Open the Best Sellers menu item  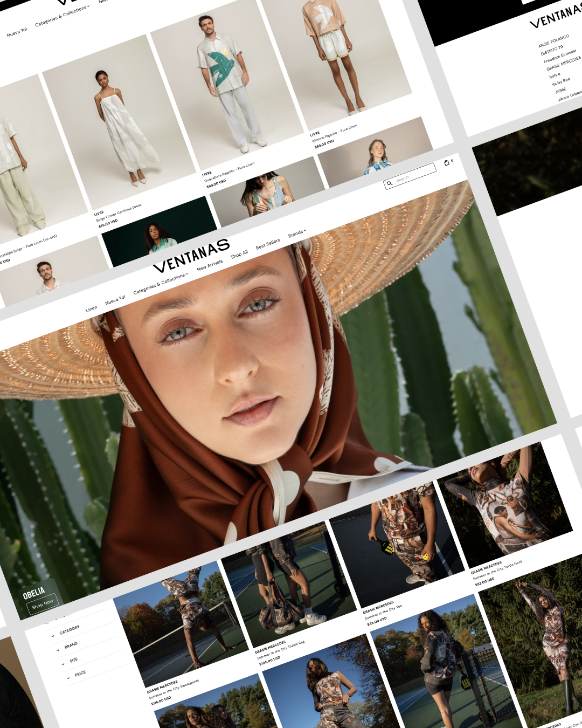click(268, 244)
